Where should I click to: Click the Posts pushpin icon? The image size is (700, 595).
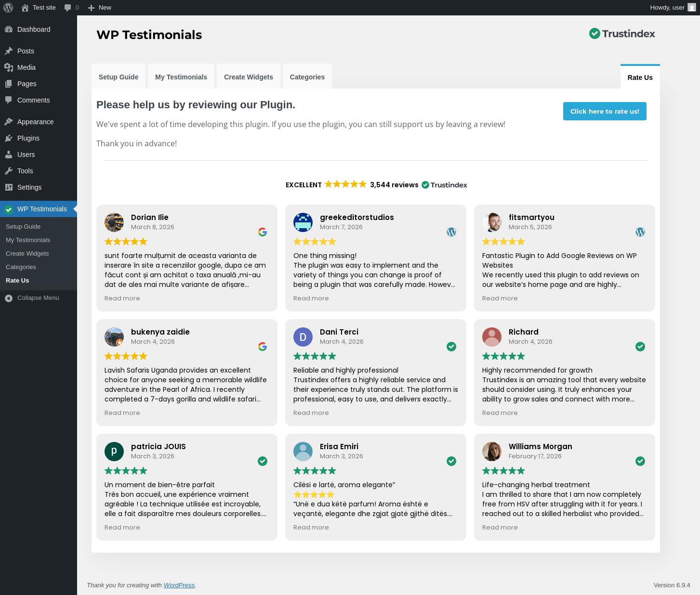[x=9, y=51]
